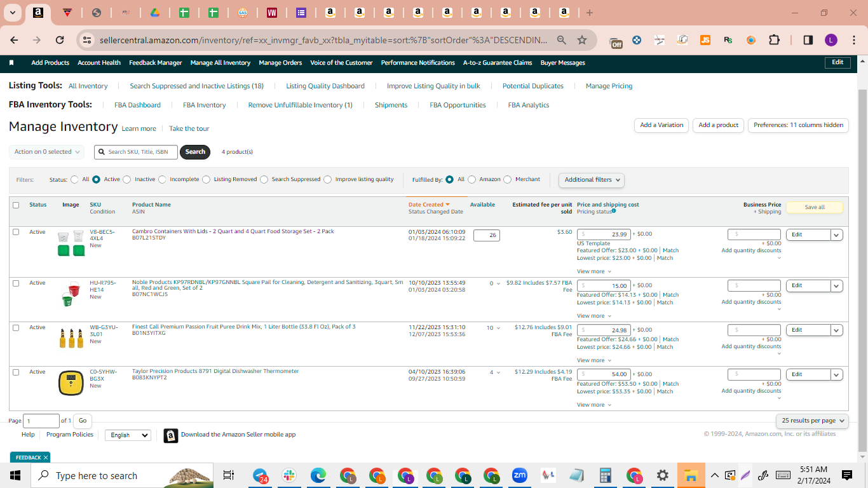Click the Add a product button

719,125
